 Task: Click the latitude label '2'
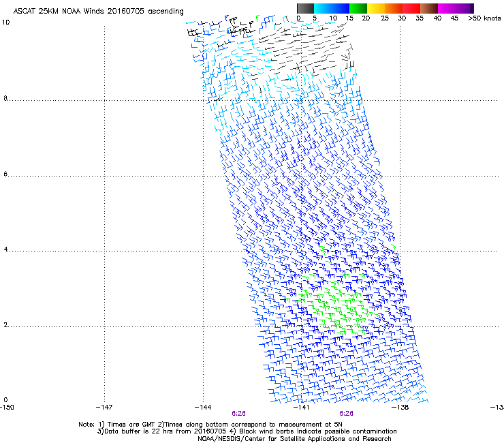[5, 325]
